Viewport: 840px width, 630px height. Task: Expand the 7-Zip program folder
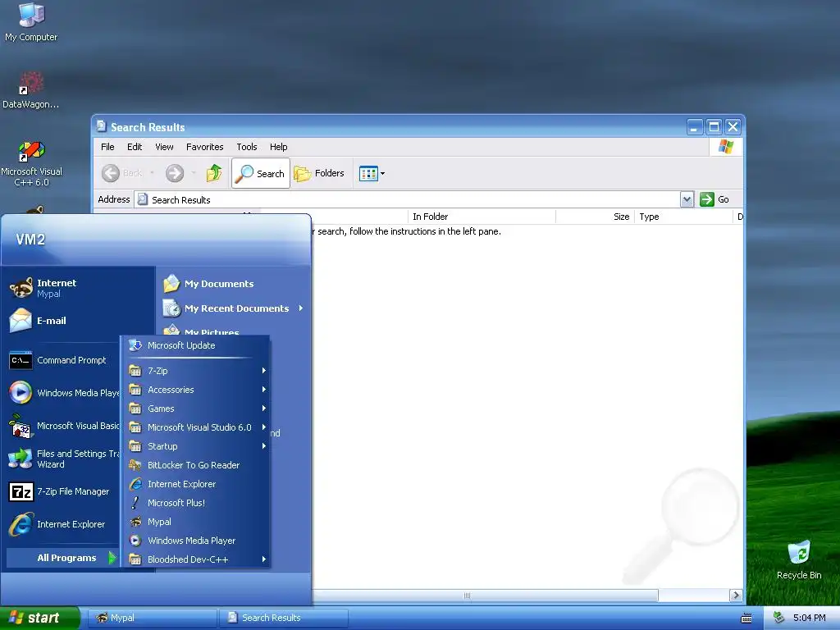point(197,371)
